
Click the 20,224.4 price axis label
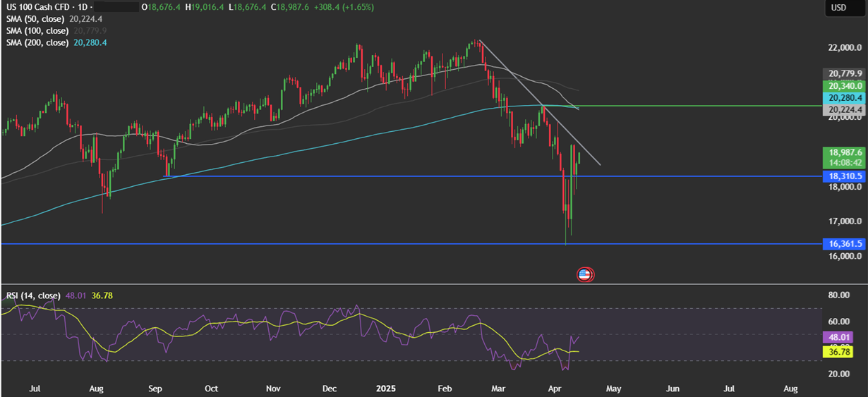(844, 109)
